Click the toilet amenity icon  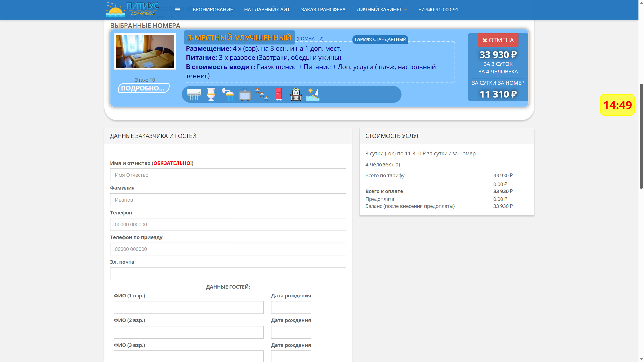[211, 95]
